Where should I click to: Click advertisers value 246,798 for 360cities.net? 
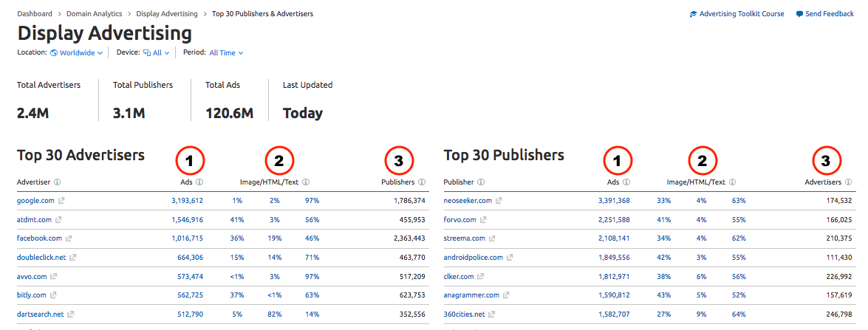click(838, 314)
